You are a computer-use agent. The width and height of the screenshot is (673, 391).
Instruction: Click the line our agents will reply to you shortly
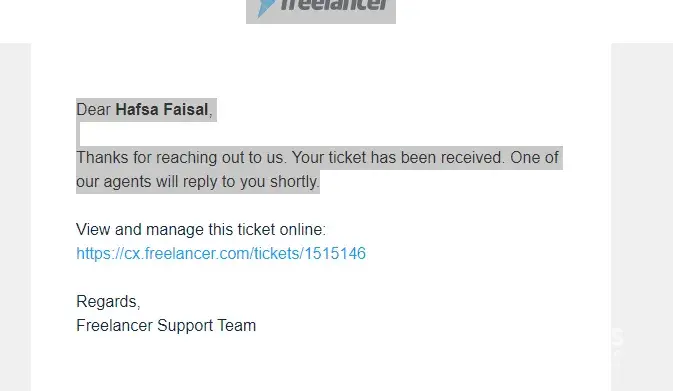tap(198, 182)
